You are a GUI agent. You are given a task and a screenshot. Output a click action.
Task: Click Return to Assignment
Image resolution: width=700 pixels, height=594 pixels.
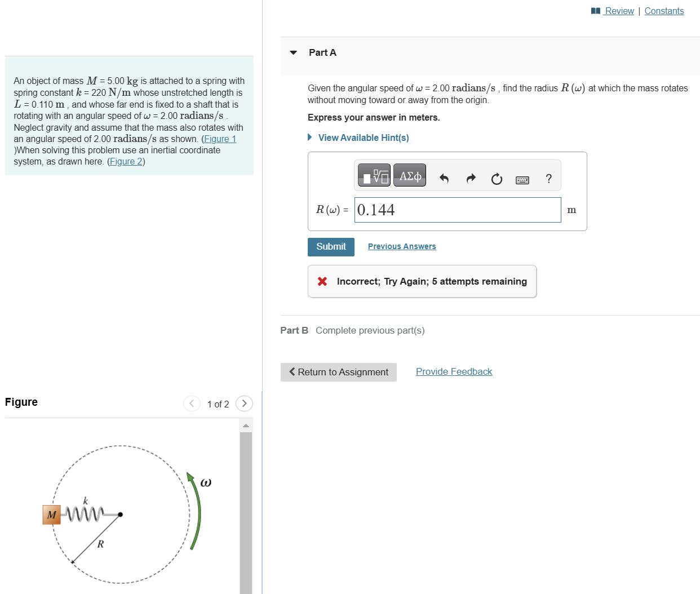click(338, 372)
